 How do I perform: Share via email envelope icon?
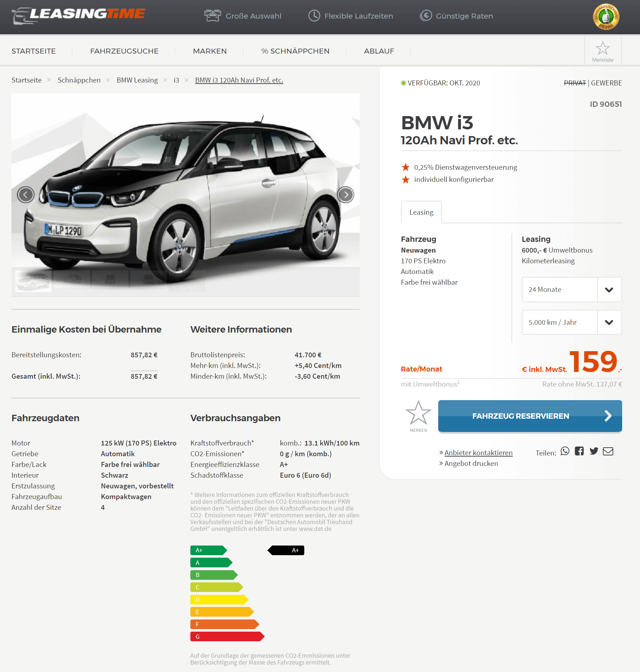[608, 451]
